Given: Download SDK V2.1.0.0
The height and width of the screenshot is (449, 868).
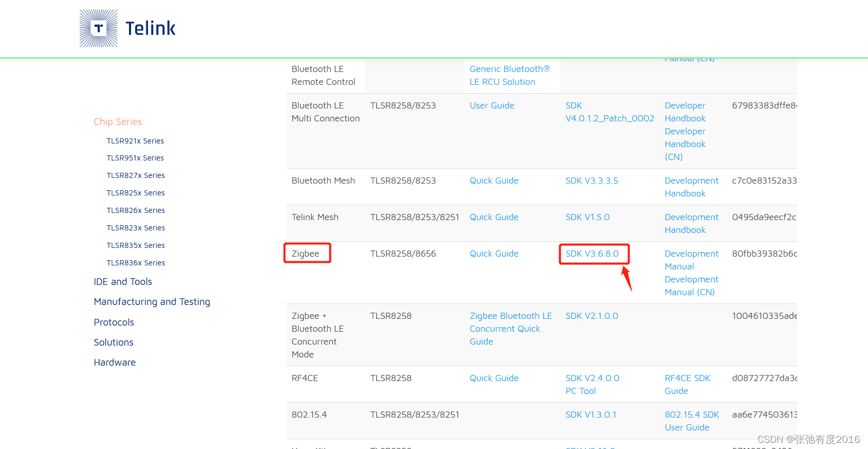Looking at the screenshot, I should (x=592, y=316).
